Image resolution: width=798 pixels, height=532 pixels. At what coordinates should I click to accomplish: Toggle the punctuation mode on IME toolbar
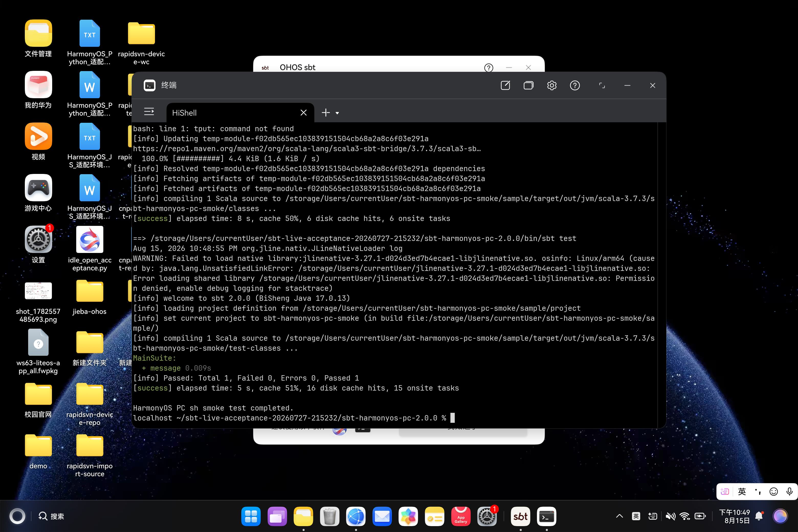click(x=758, y=491)
